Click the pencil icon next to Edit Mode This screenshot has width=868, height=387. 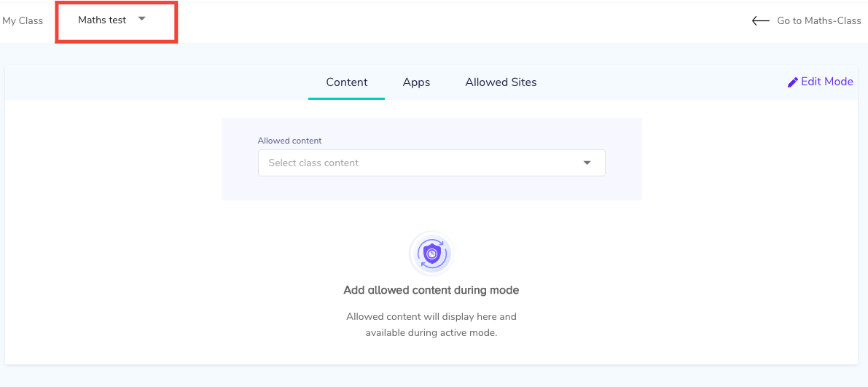pos(793,82)
